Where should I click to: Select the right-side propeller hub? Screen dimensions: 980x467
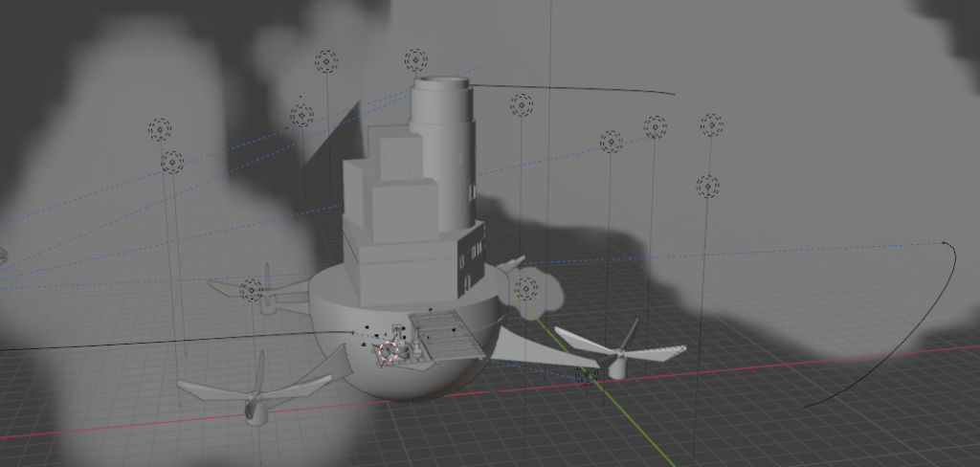618,363
